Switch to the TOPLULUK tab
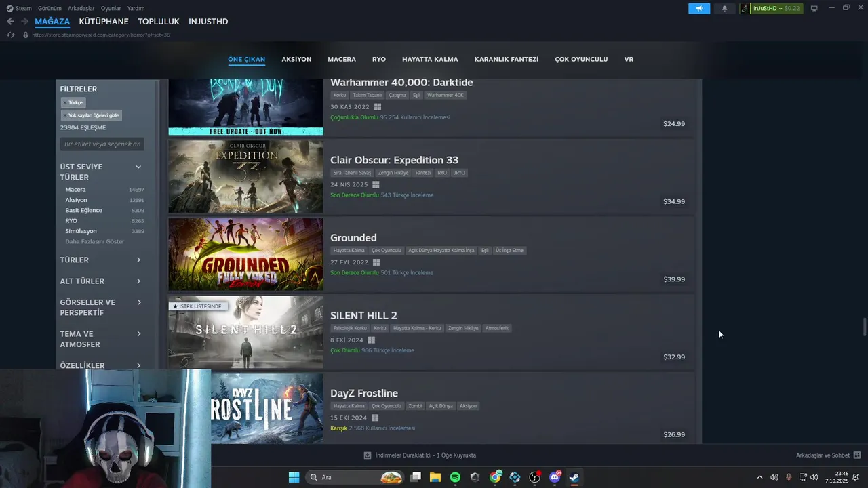This screenshot has width=868, height=488. coord(159,22)
